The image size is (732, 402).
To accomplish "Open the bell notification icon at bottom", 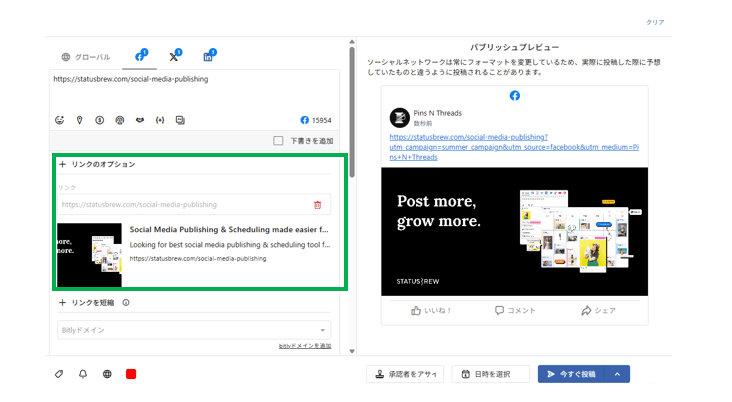I will (x=83, y=374).
